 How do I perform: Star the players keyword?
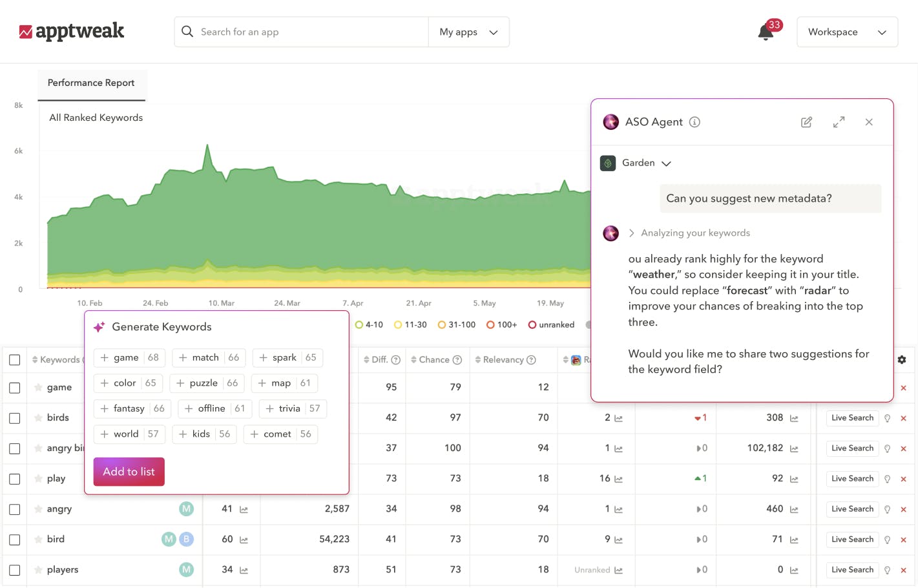(39, 570)
